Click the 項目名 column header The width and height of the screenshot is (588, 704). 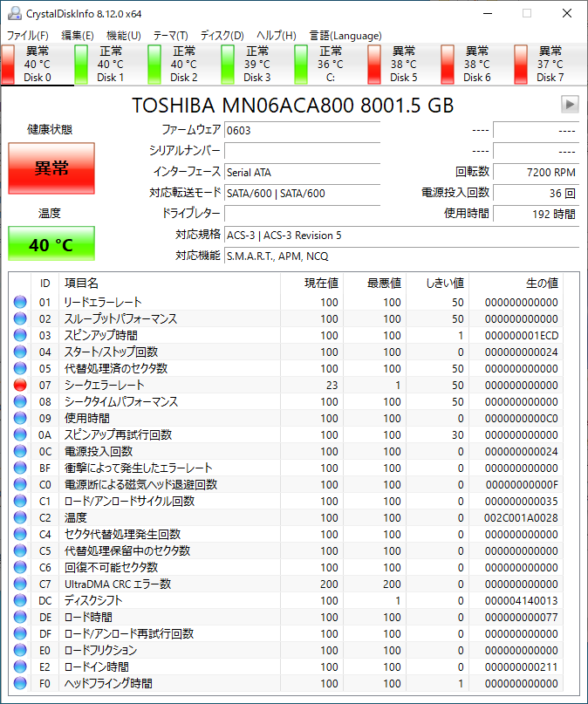(169, 283)
